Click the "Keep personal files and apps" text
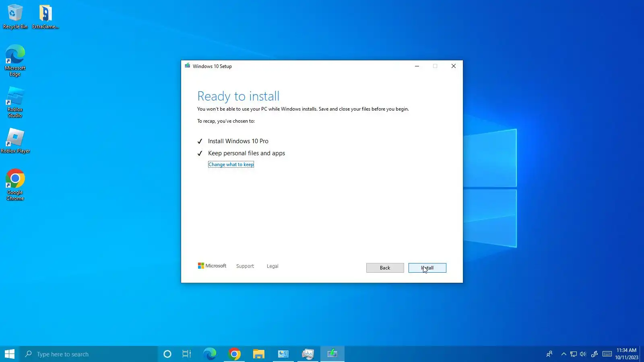The width and height of the screenshot is (644, 362). click(246, 153)
